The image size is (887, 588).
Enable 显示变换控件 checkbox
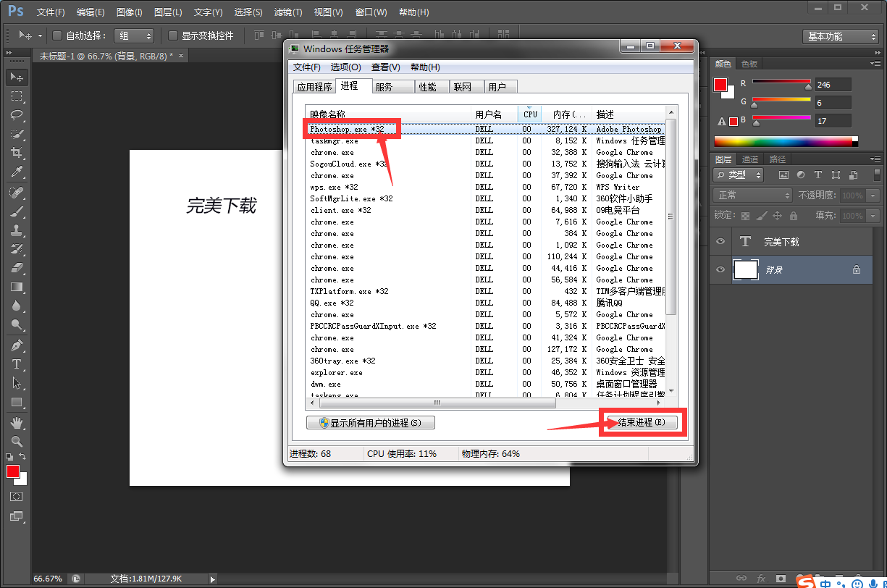tap(173, 35)
